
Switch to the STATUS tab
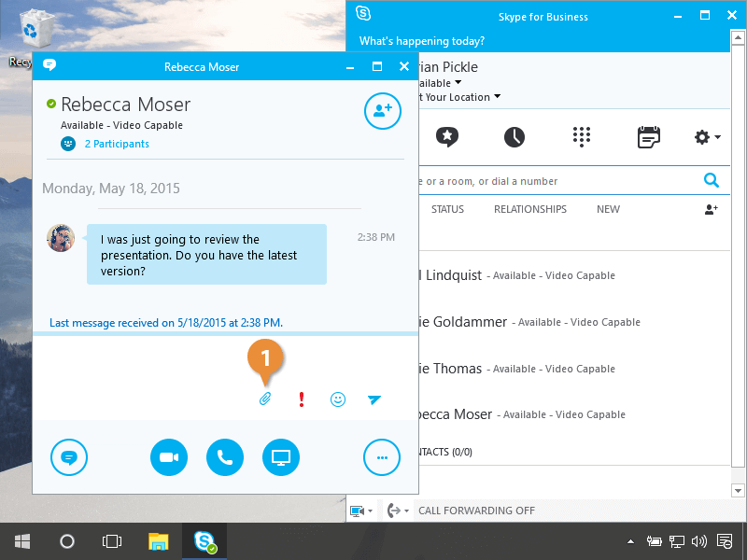pos(447,209)
